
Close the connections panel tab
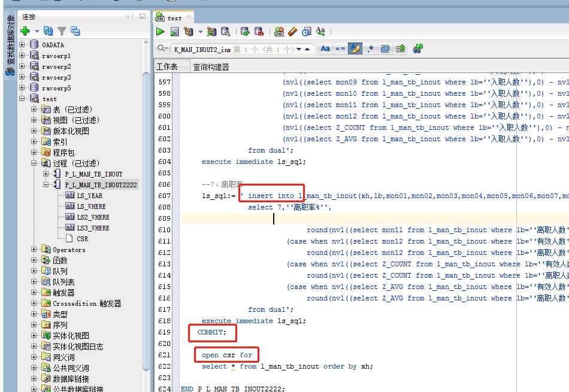pyautogui.click(x=128, y=17)
